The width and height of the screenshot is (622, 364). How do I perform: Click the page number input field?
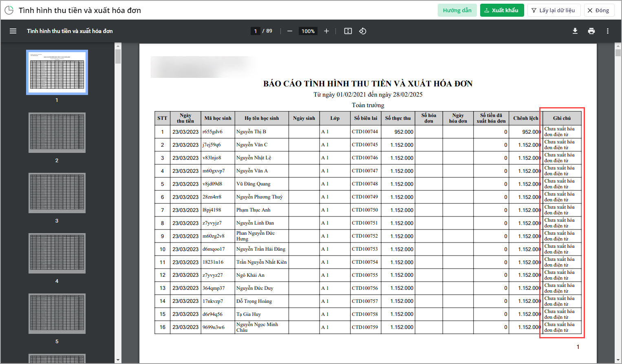click(x=255, y=31)
